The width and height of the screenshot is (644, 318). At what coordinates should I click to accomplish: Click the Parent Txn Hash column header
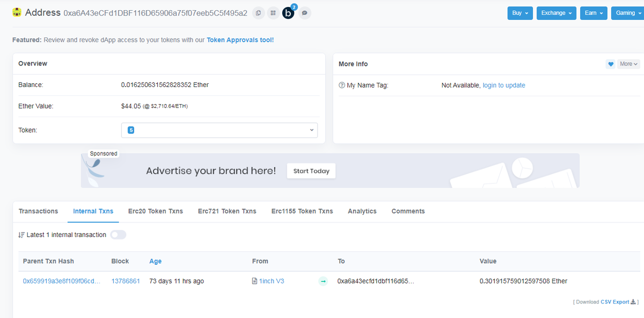48,261
